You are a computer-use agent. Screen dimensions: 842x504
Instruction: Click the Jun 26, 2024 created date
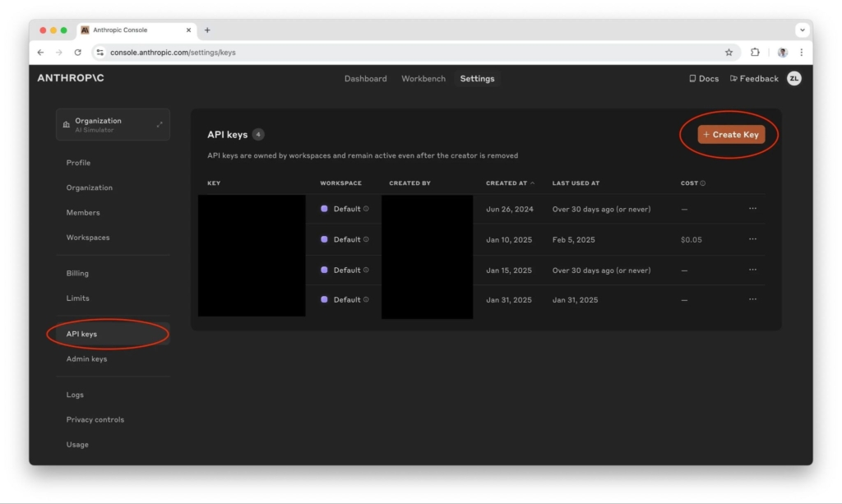(510, 210)
